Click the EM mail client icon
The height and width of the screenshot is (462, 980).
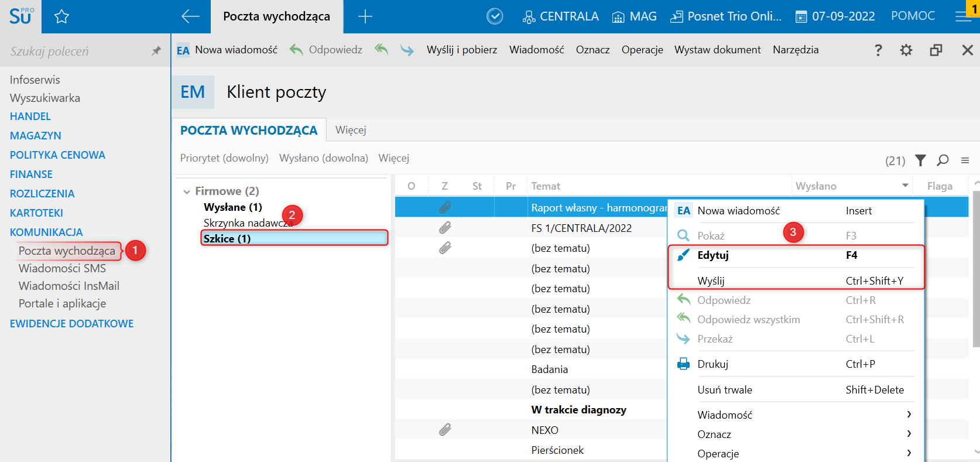point(193,92)
